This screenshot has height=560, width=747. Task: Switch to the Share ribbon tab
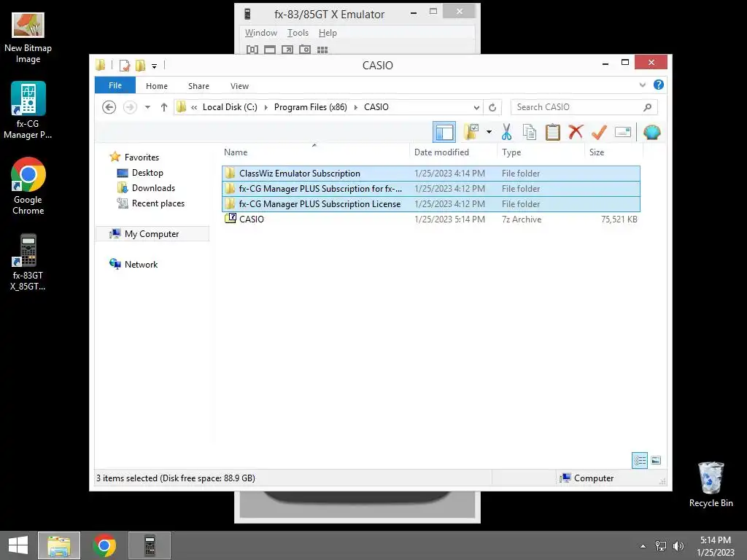point(198,86)
